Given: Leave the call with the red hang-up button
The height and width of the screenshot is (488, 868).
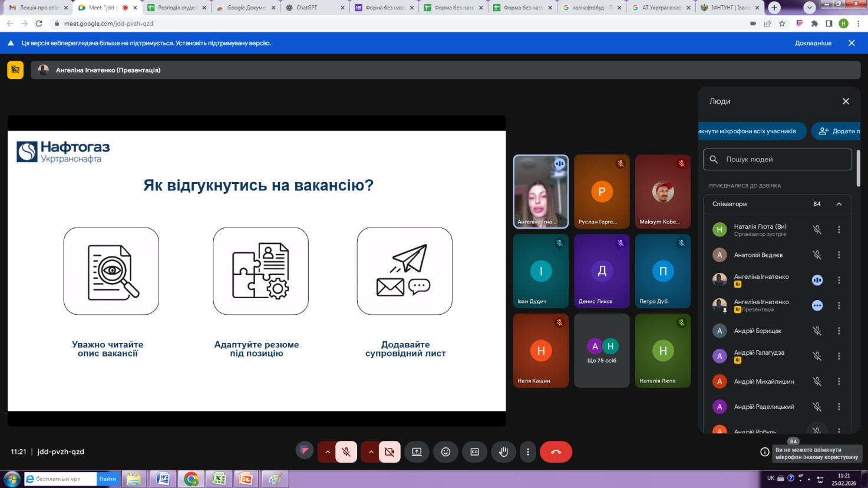Looking at the screenshot, I should 556,452.
